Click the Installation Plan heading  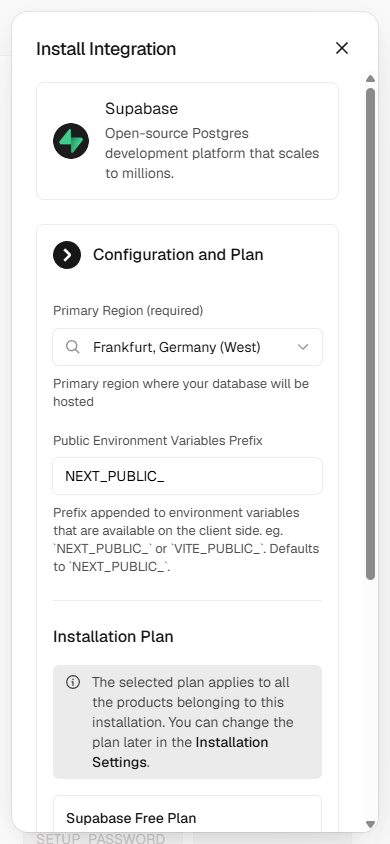click(113, 637)
